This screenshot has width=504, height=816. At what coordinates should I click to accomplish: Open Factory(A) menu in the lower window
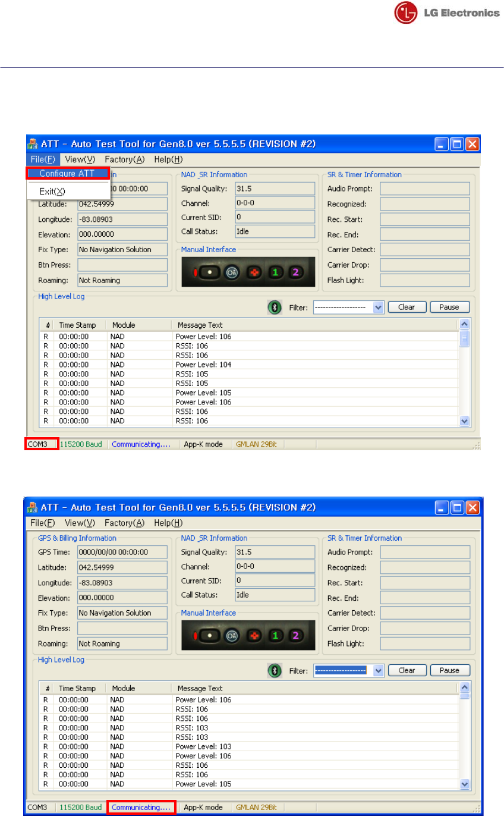coord(125,523)
